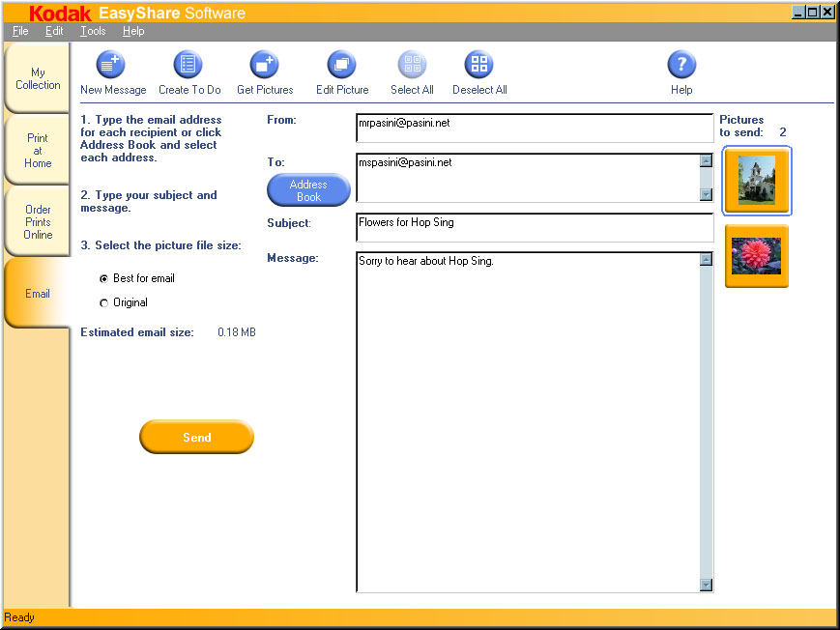Open the Address Book

coord(308,190)
